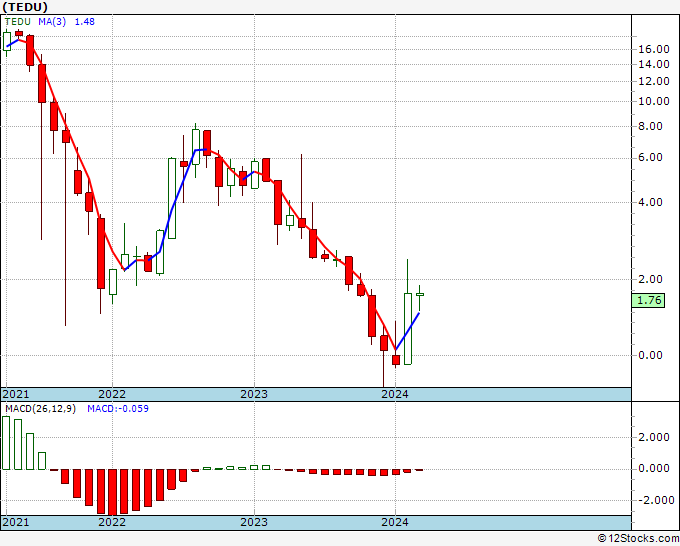Click 2021 on the MACD timeline
Image resolution: width=680 pixels, height=546 pixels.
[16, 522]
